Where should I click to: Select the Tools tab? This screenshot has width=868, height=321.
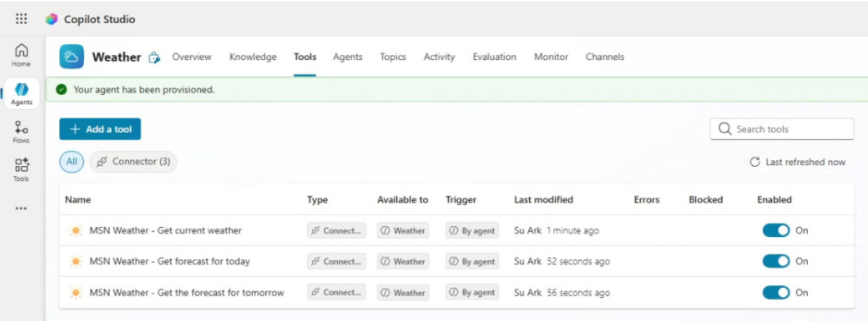pyautogui.click(x=305, y=57)
